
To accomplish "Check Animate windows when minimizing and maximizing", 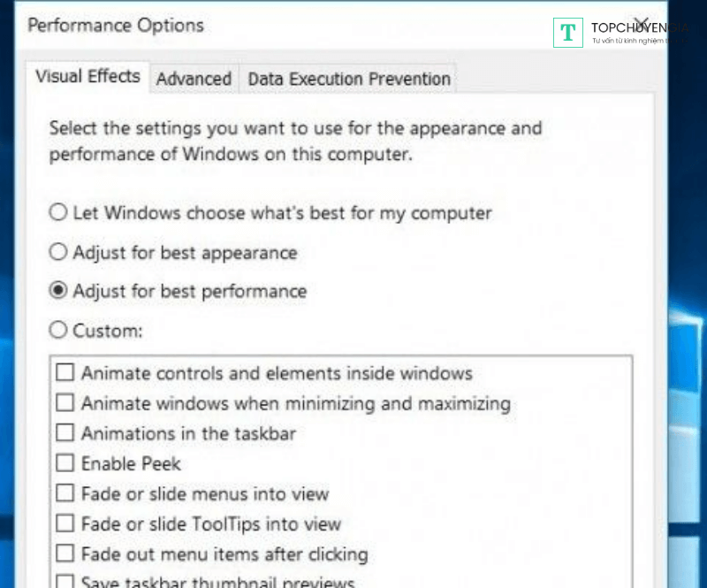I will tap(65, 403).
